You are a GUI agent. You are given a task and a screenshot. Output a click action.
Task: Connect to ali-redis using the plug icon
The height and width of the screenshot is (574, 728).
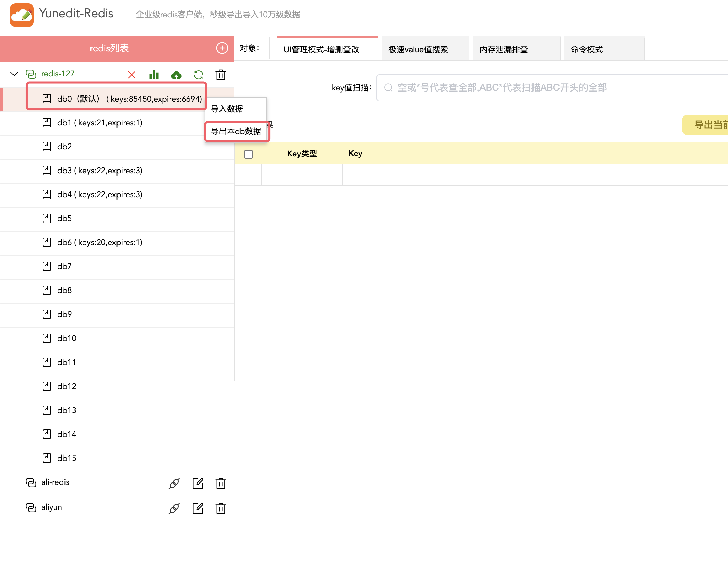pos(174,483)
